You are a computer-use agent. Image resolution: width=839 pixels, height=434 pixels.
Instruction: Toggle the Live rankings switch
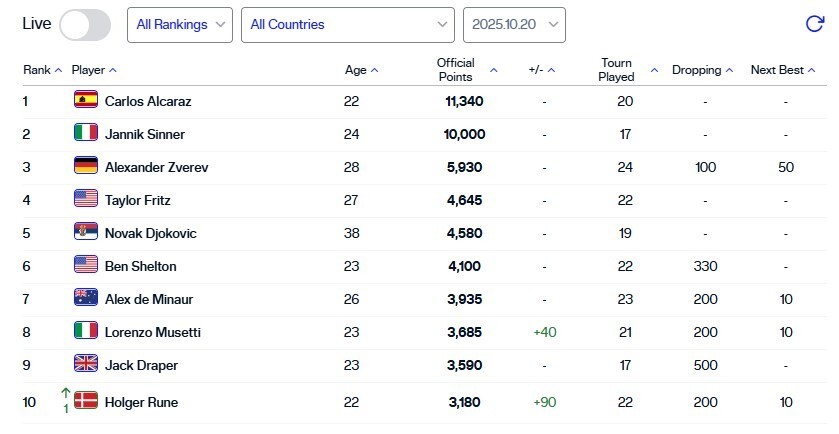tap(85, 25)
